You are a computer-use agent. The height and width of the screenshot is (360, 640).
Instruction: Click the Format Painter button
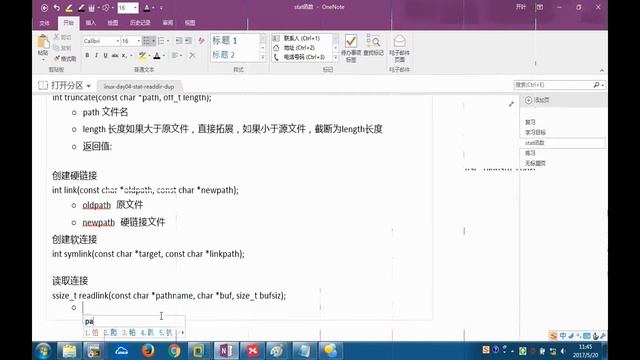click(65, 59)
